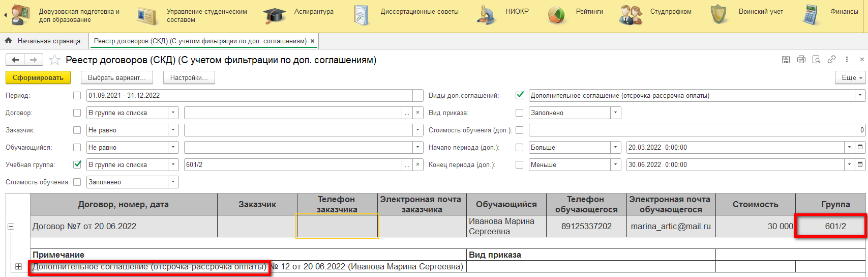The width and height of the screenshot is (868, 277).
Task: Click the Период date range field
Action: tap(249, 96)
